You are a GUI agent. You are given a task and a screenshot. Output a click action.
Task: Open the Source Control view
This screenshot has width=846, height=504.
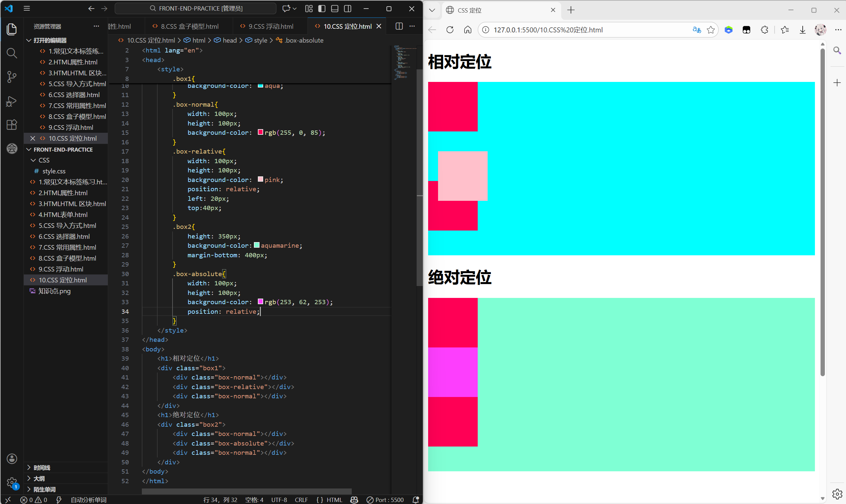12,77
